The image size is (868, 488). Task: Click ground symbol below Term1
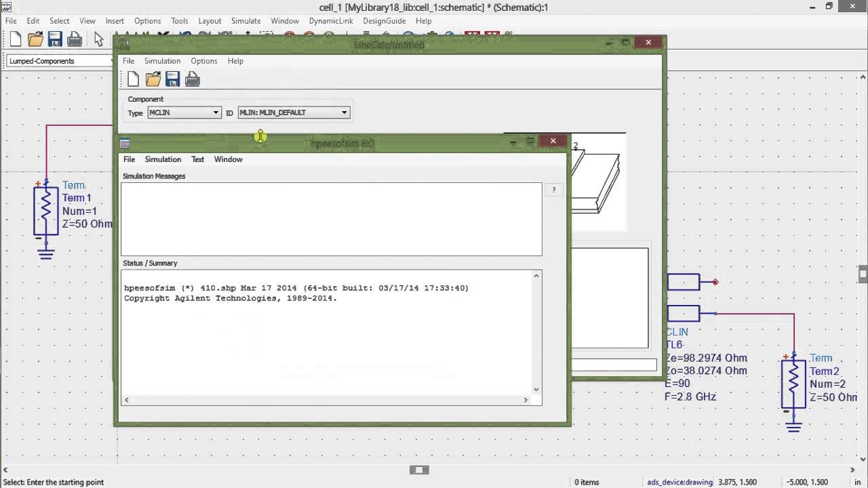tap(46, 253)
